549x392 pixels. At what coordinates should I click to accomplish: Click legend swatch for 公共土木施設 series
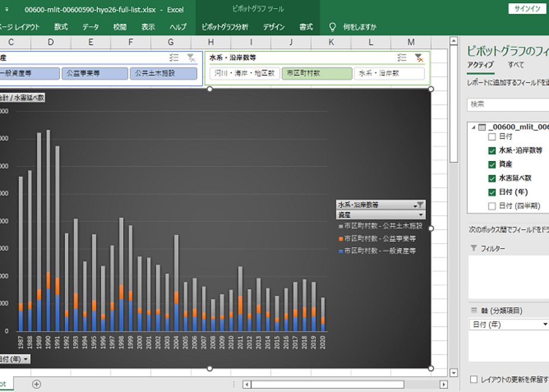pyautogui.click(x=340, y=226)
